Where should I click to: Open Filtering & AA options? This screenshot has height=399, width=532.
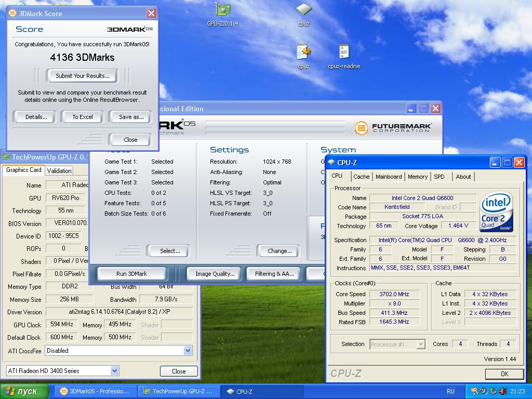tap(274, 274)
